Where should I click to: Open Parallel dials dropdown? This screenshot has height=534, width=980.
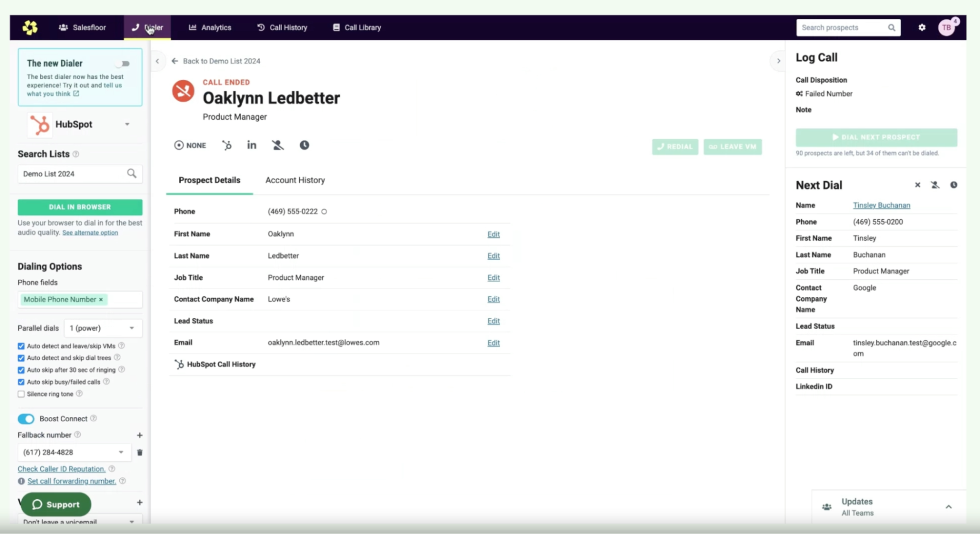[x=103, y=328]
